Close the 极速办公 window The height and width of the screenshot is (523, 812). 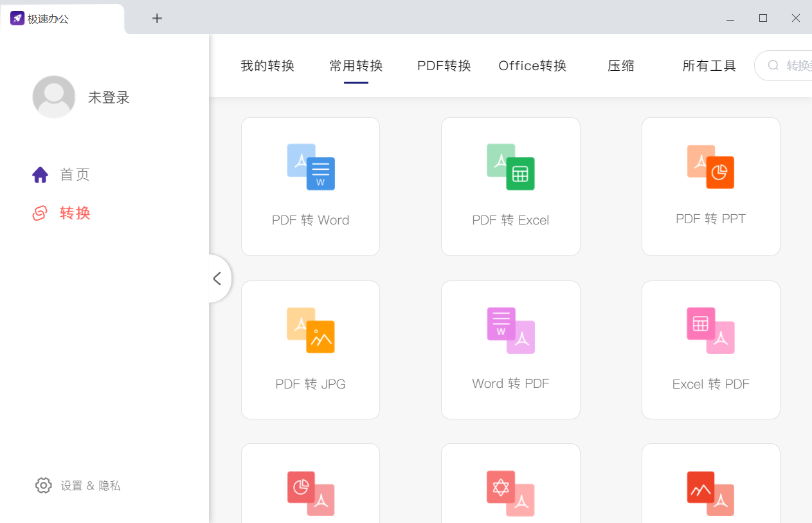click(796, 19)
